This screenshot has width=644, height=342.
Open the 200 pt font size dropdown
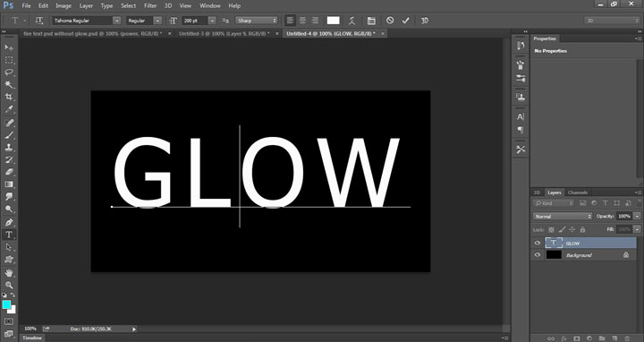tap(212, 21)
